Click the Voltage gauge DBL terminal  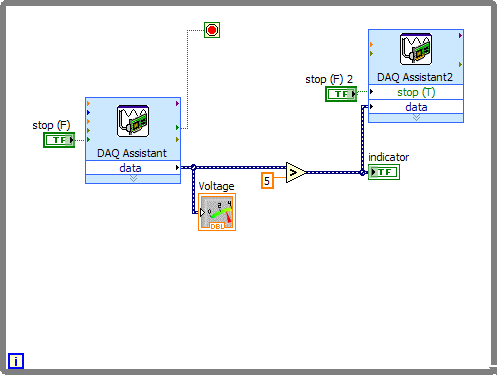pyautogui.click(x=217, y=212)
